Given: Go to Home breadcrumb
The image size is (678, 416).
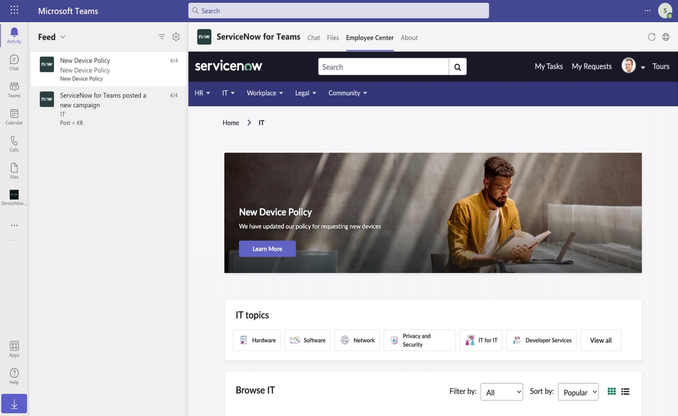Looking at the screenshot, I should click(230, 123).
